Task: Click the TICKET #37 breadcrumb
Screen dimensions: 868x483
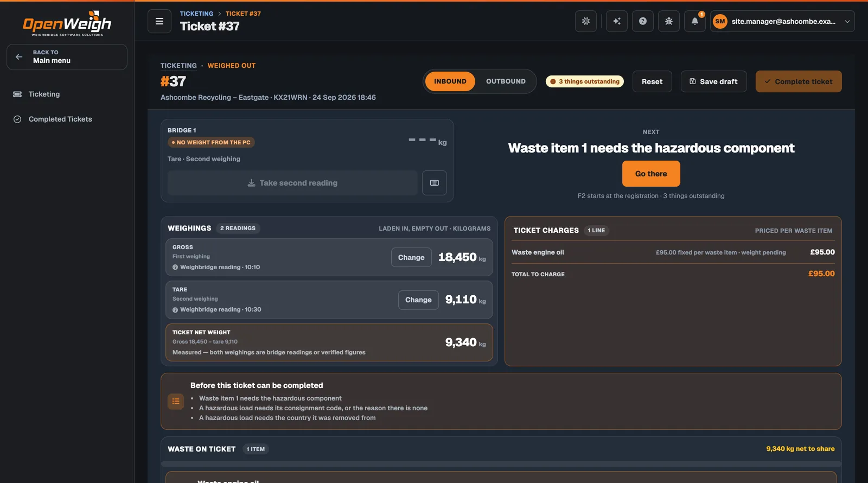Action: (243, 14)
